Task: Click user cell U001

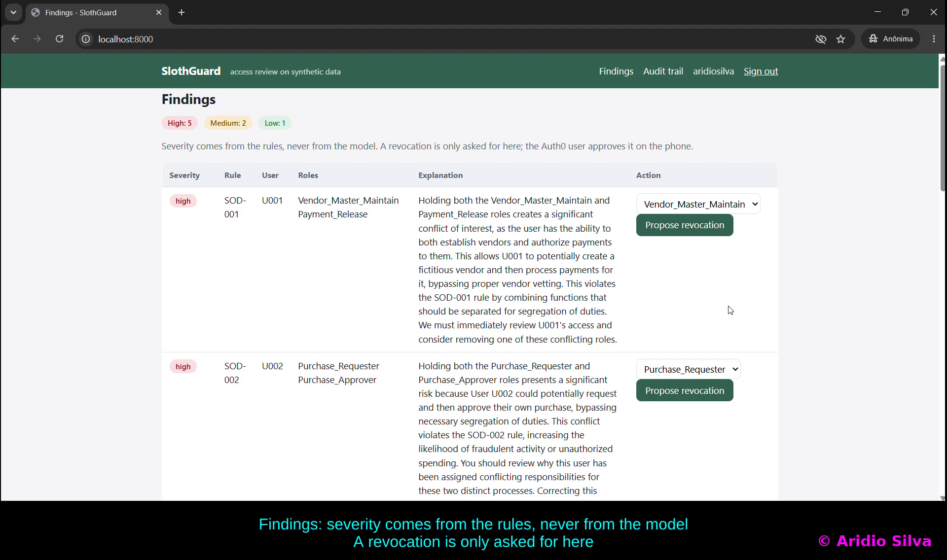Action: (x=272, y=201)
